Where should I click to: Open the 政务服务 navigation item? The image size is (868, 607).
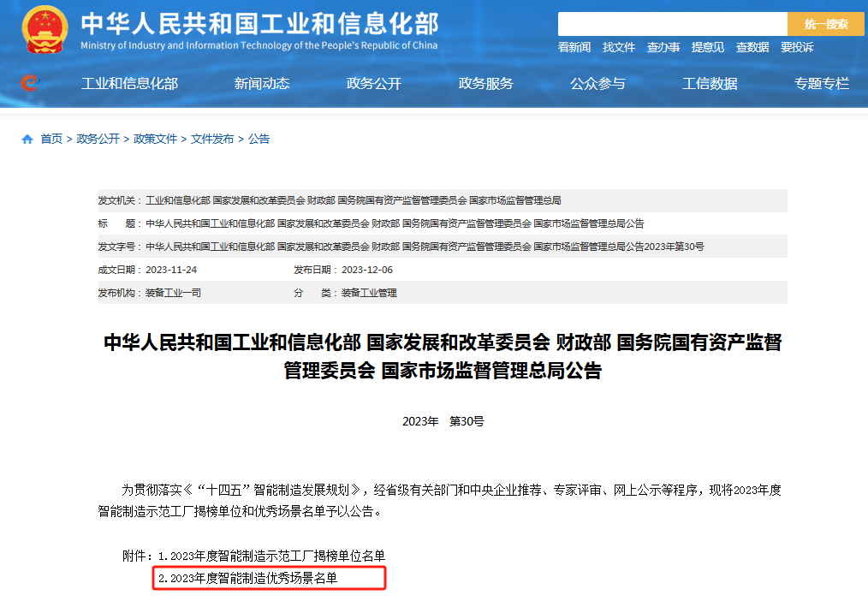coord(485,83)
